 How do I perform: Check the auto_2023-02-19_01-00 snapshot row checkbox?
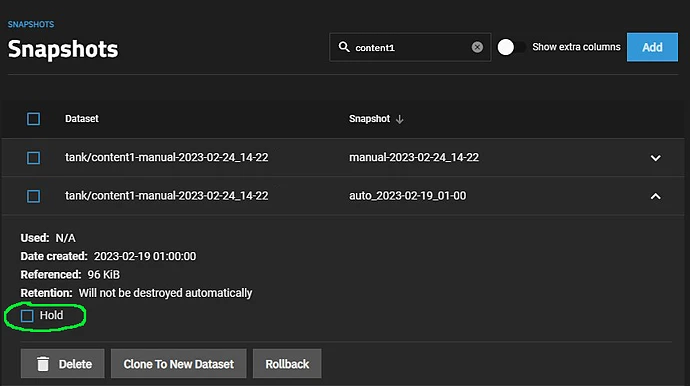click(x=33, y=196)
